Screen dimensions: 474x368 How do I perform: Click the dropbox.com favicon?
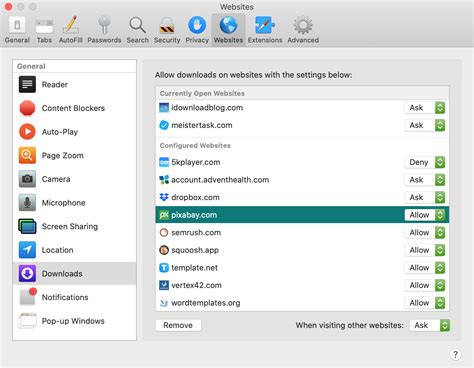point(164,197)
